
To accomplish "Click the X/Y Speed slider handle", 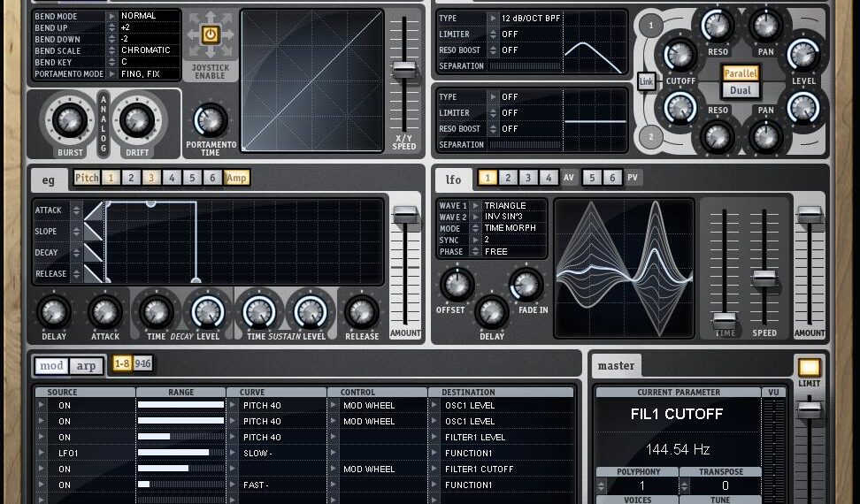I will pos(404,70).
